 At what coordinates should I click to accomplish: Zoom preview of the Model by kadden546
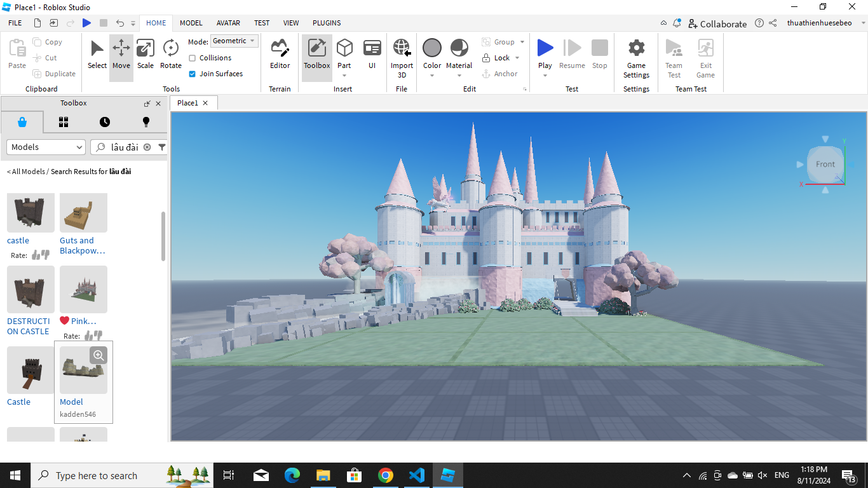click(98, 355)
